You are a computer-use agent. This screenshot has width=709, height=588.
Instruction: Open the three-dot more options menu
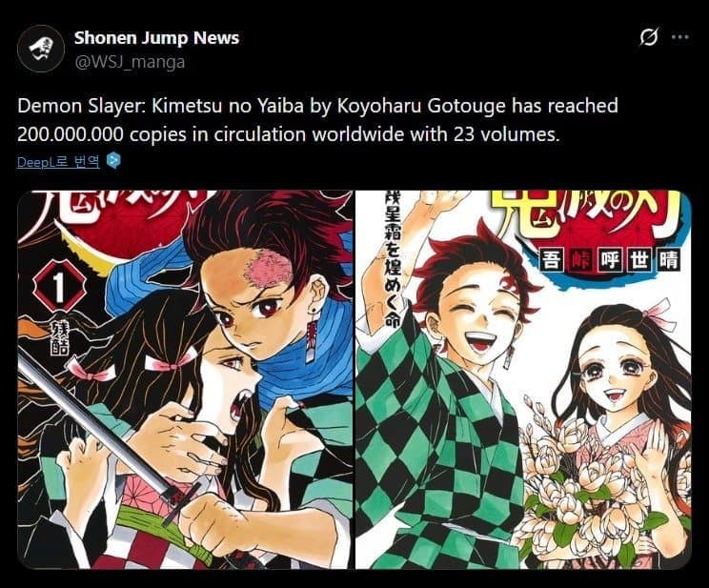coord(680,37)
